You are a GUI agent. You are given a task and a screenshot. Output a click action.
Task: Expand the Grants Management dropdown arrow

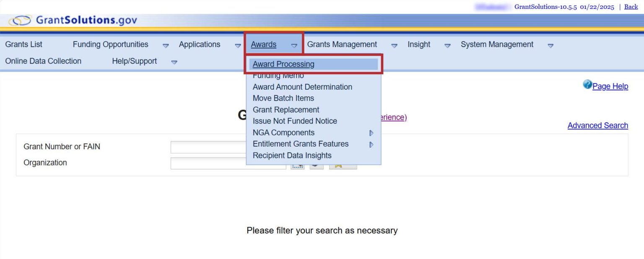394,45
